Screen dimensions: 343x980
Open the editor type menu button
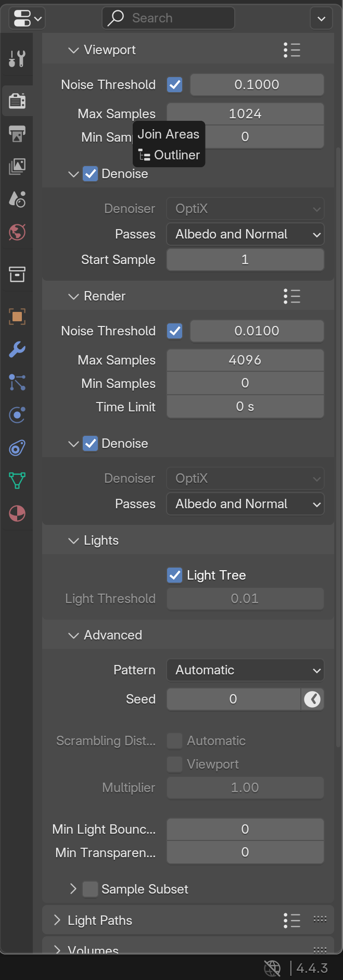coord(27,19)
